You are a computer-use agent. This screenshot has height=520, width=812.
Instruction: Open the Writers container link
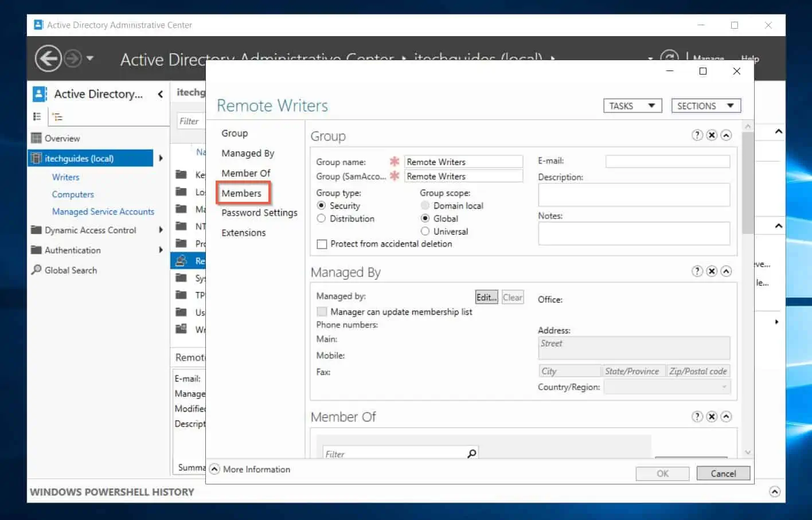tap(65, 177)
